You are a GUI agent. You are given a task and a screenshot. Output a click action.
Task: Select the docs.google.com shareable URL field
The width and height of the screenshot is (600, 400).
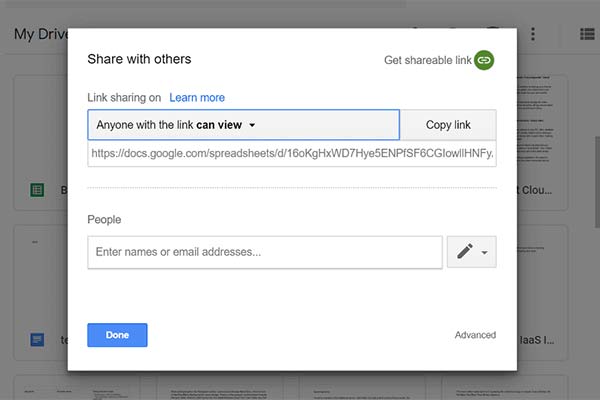[291, 153]
